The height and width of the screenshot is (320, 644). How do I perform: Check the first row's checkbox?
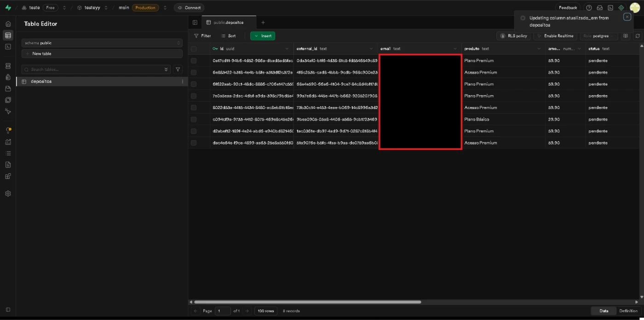click(x=194, y=61)
